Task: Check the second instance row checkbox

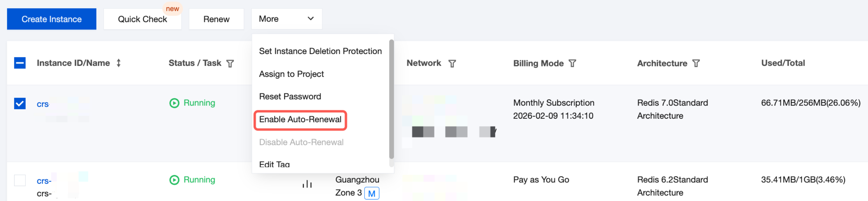Action: 20,180
